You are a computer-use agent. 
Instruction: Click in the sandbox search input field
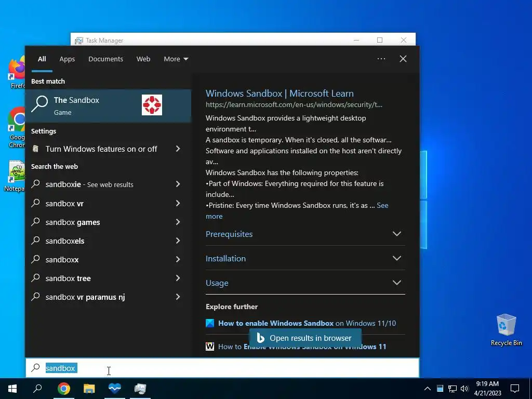pyautogui.click(x=222, y=368)
